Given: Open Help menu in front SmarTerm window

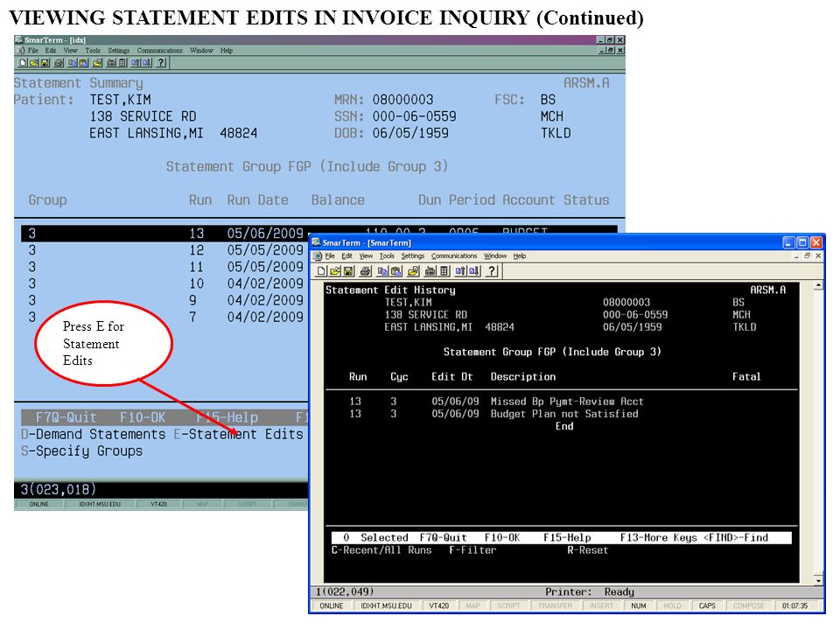Looking at the screenshot, I should 520,256.
